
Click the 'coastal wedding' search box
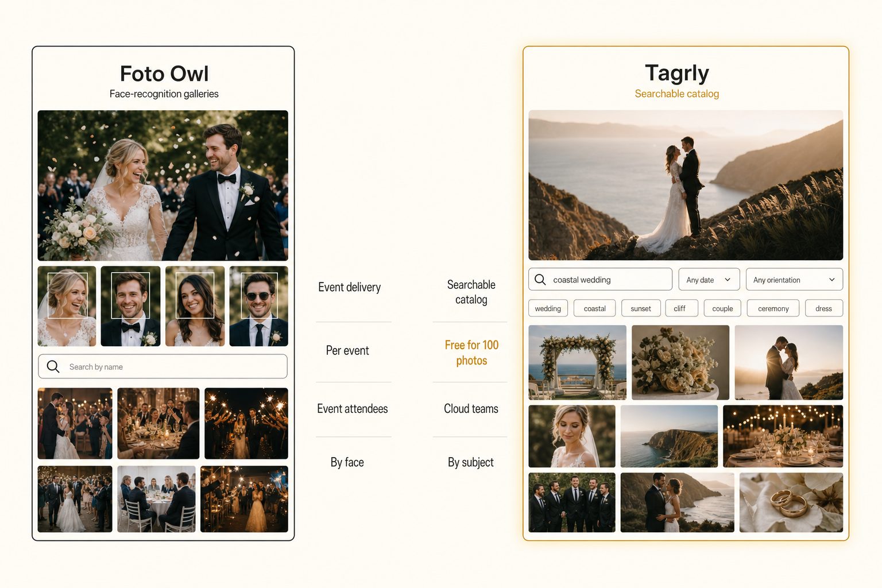600,280
